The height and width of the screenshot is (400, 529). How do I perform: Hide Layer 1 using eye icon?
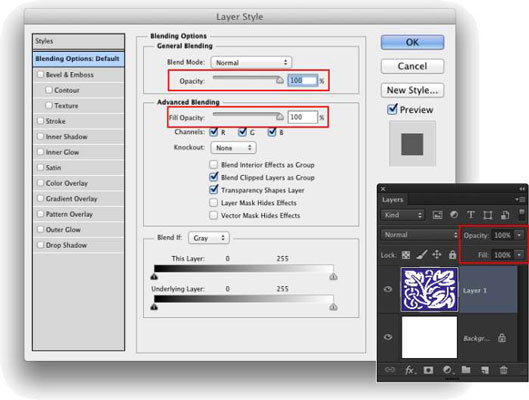pyautogui.click(x=388, y=289)
